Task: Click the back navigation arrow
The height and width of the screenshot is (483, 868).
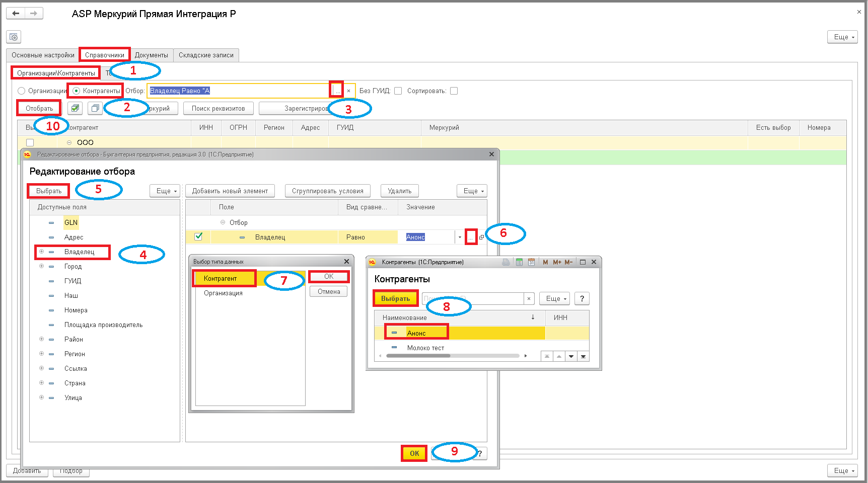Action: [16, 14]
